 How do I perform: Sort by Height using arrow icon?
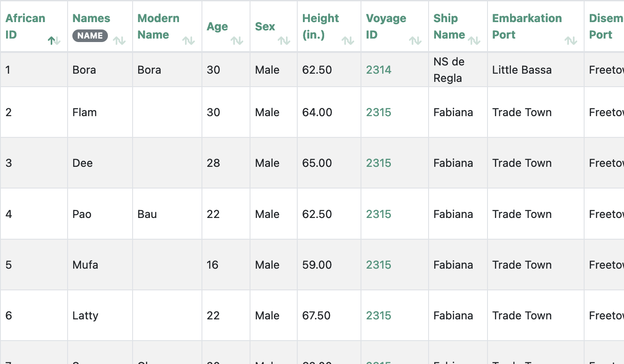(x=348, y=41)
